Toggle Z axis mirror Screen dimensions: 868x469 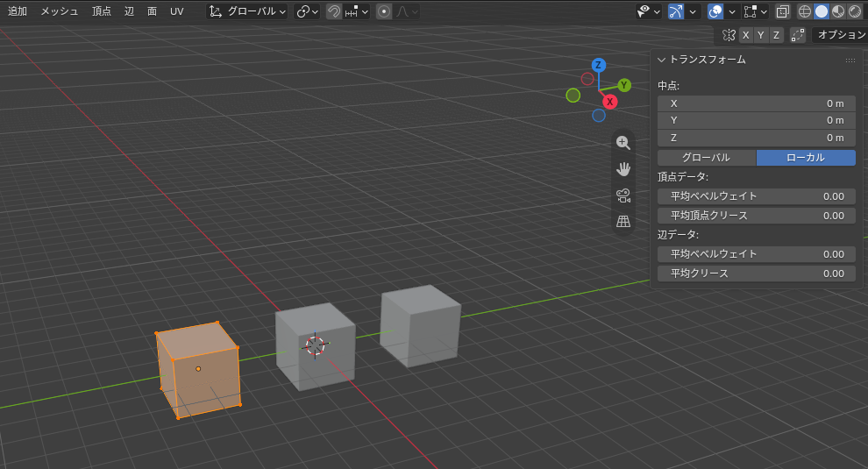(x=776, y=35)
